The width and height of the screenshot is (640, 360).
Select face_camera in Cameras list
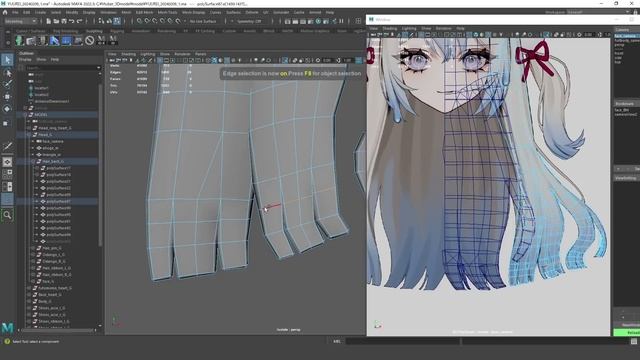pyautogui.click(x=627, y=36)
